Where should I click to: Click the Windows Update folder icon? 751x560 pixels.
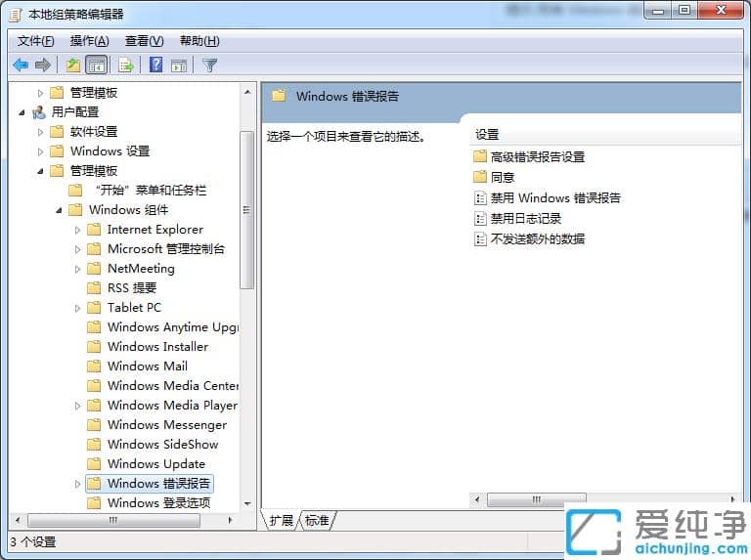point(94,464)
